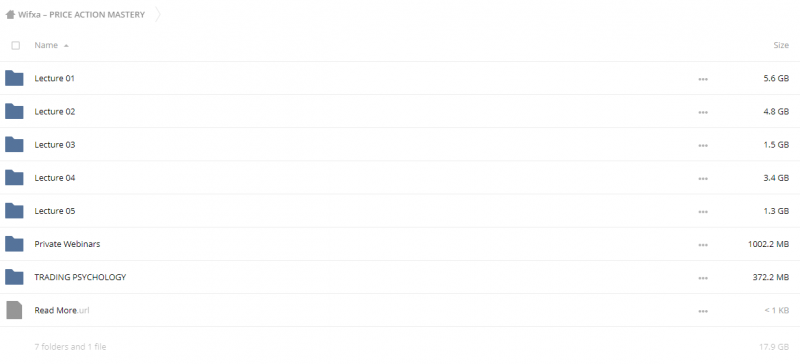The height and width of the screenshot is (364, 800).
Task: Open Lecture 01 folder icon
Action: pyautogui.click(x=14, y=78)
